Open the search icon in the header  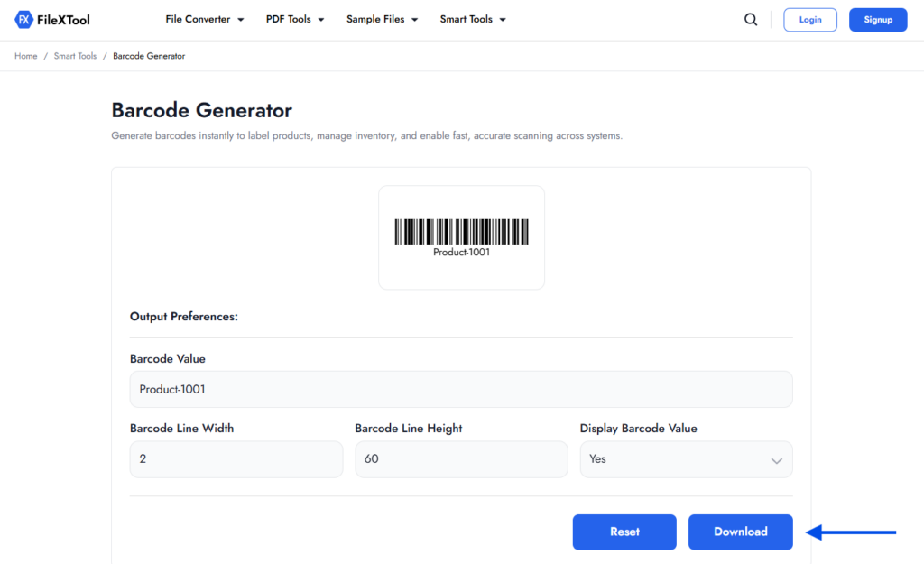tap(751, 19)
